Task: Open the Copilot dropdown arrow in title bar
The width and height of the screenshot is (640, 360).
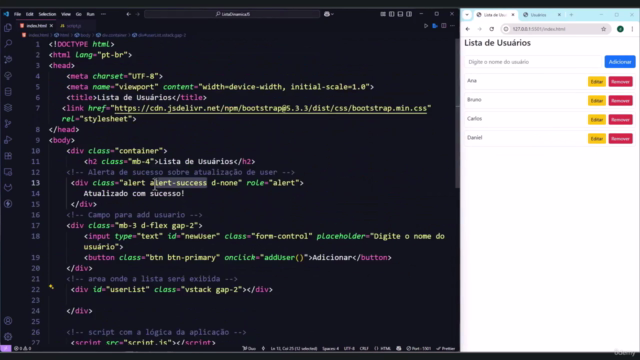Action: (x=333, y=14)
